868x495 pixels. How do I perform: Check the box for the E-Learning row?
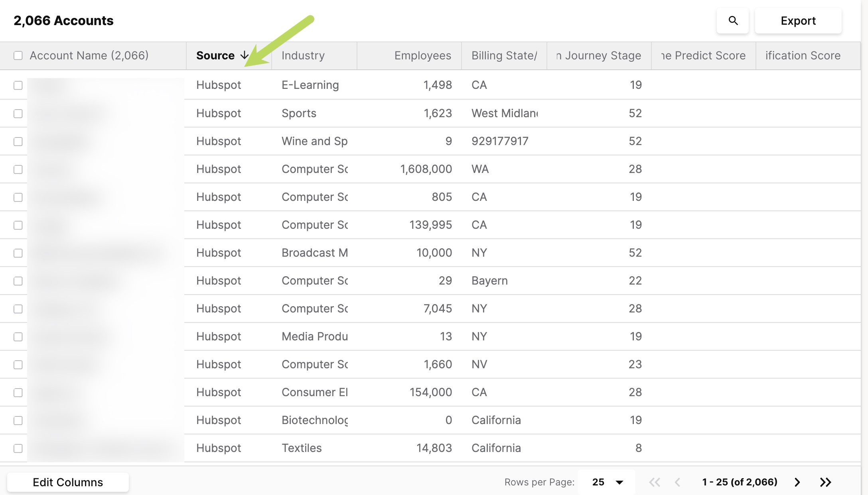[x=18, y=85]
